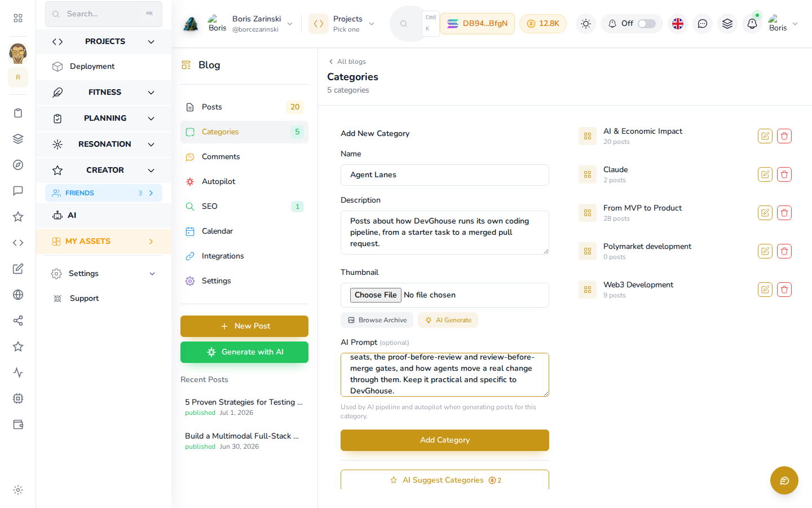This screenshot has width=812, height=508.
Task: Edit the AI & Economic Impact category
Action: pyautogui.click(x=765, y=136)
